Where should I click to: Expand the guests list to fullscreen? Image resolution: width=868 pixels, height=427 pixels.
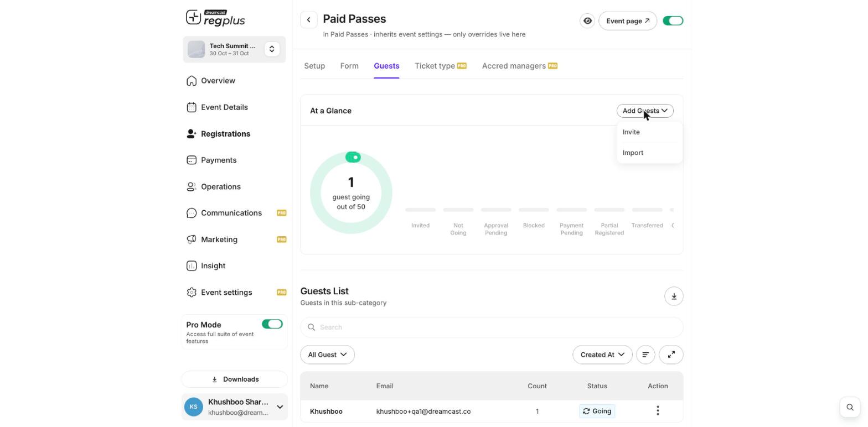(671, 355)
